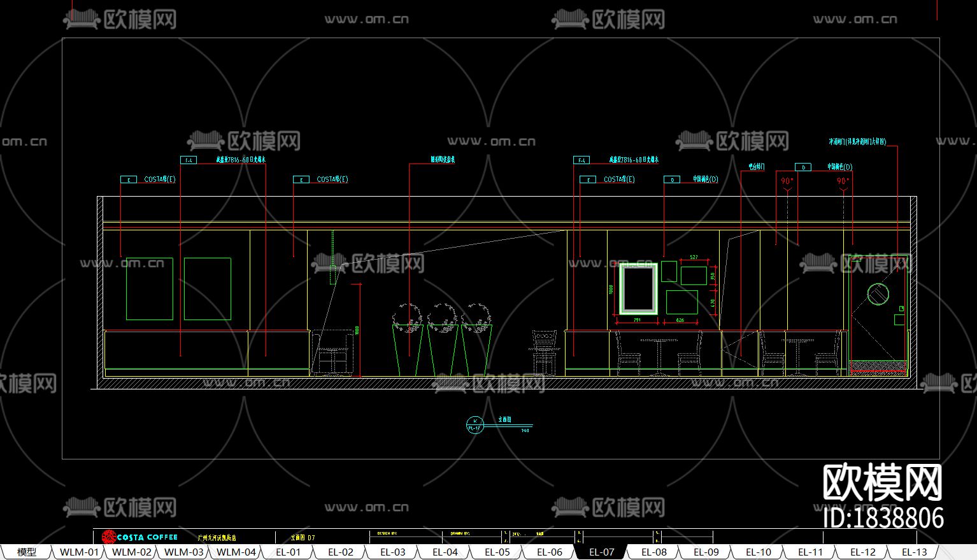977x560 pixels.
Task: Select the circular K PL-17 elevation tag
Action: click(x=475, y=424)
